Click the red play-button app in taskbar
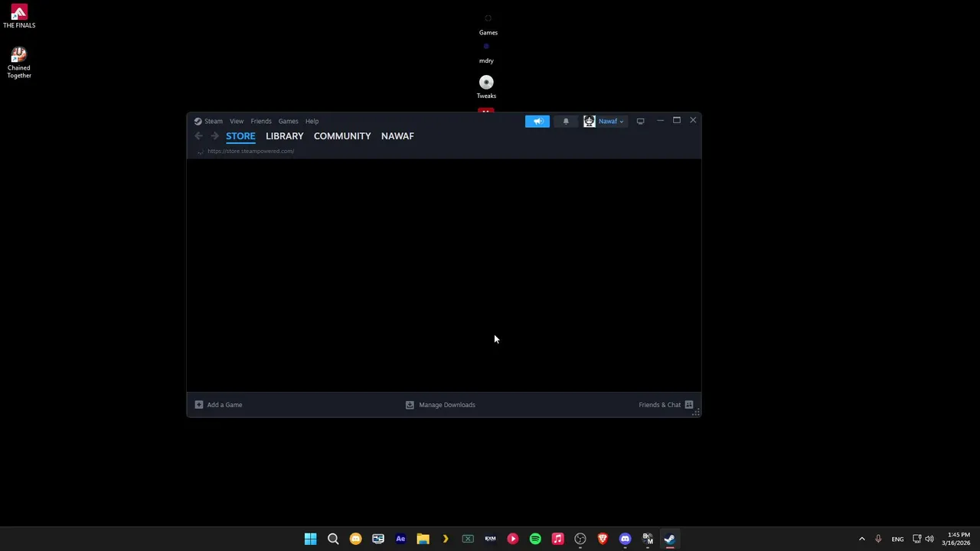Viewport: 980px width, 551px height. (513, 539)
